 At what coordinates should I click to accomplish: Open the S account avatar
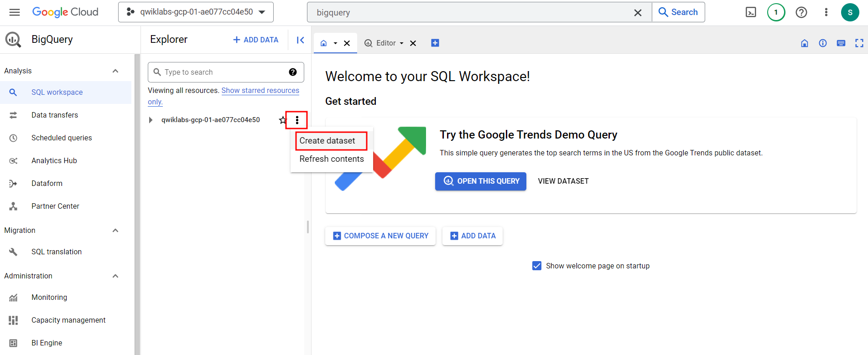[850, 12]
